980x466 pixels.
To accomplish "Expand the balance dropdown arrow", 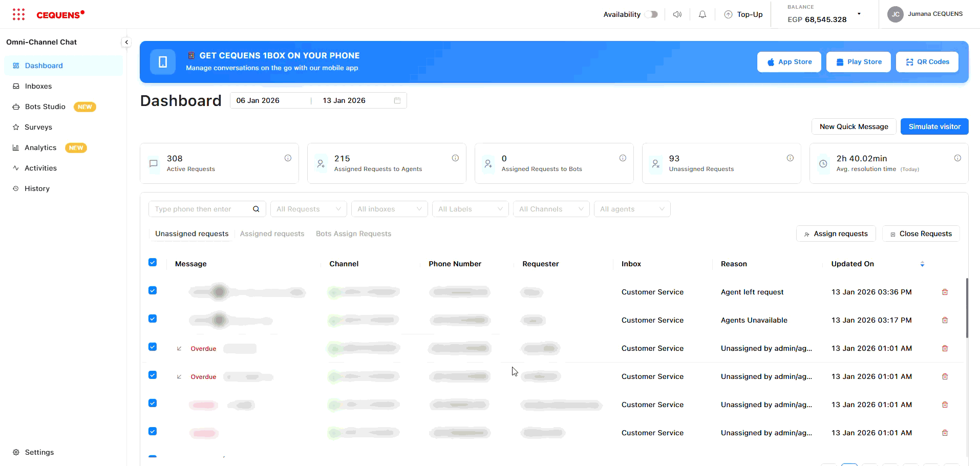I will click(x=859, y=14).
